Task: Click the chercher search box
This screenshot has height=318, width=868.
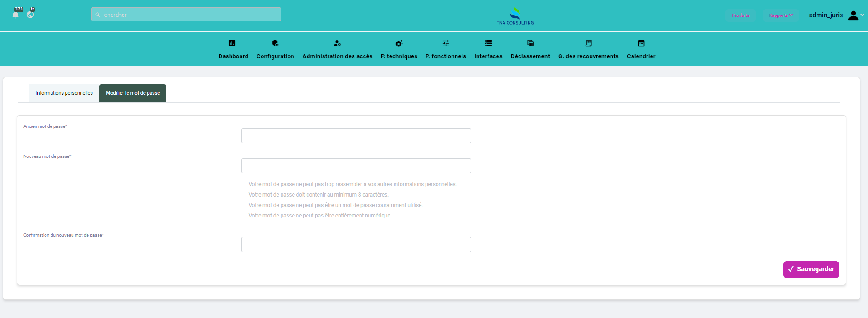Action: click(x=186, y=15)
